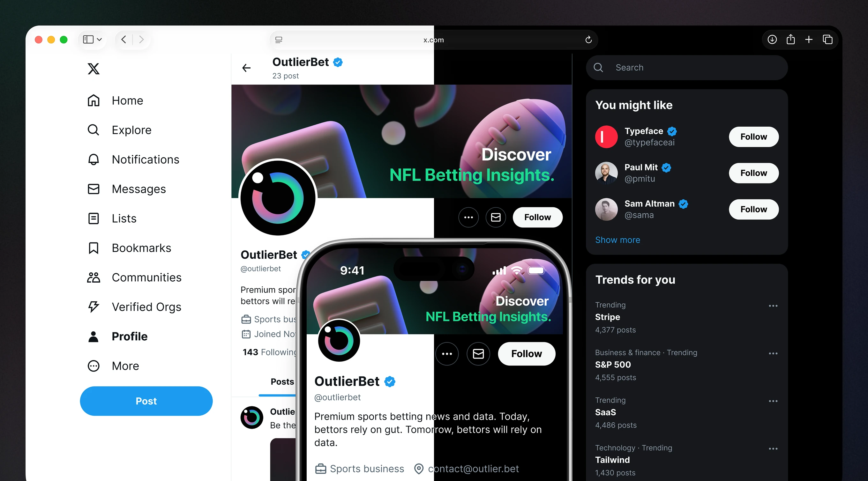Open Verified Orgs lightning icon
The height and width of the screenshot is (481, 868).
click(x=93, y=307)
